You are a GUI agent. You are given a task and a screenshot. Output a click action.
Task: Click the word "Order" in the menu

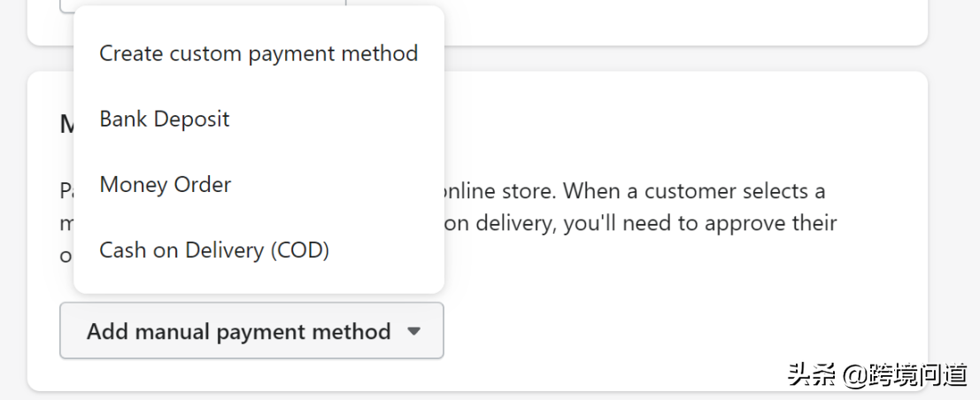coord(204,185)
